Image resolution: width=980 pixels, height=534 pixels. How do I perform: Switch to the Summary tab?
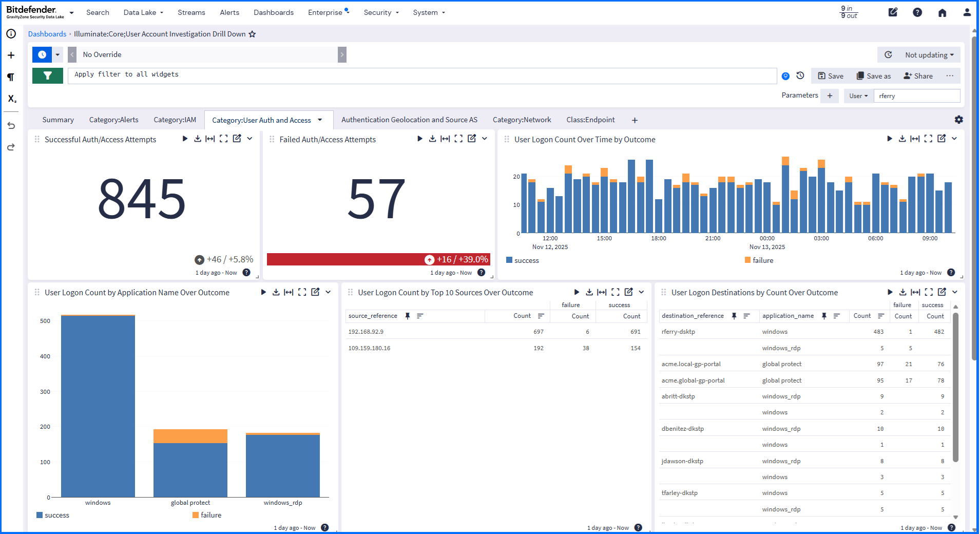[57, 120]
